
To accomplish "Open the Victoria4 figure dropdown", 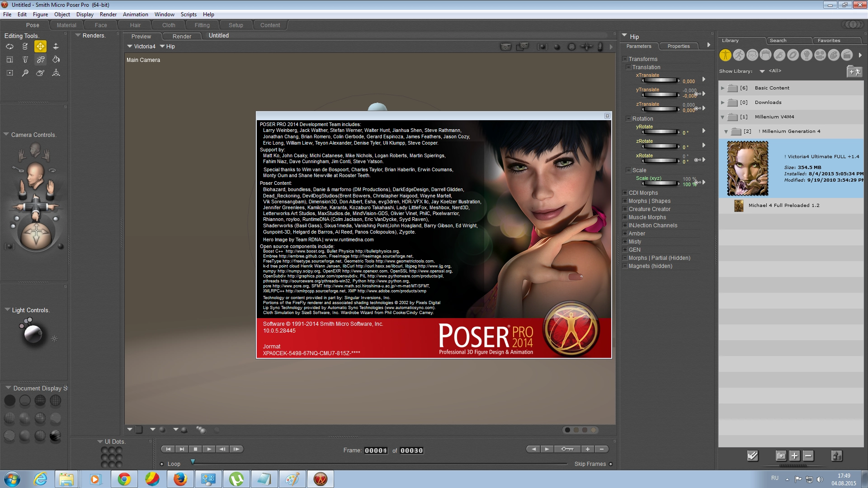I will click(141, 47).
